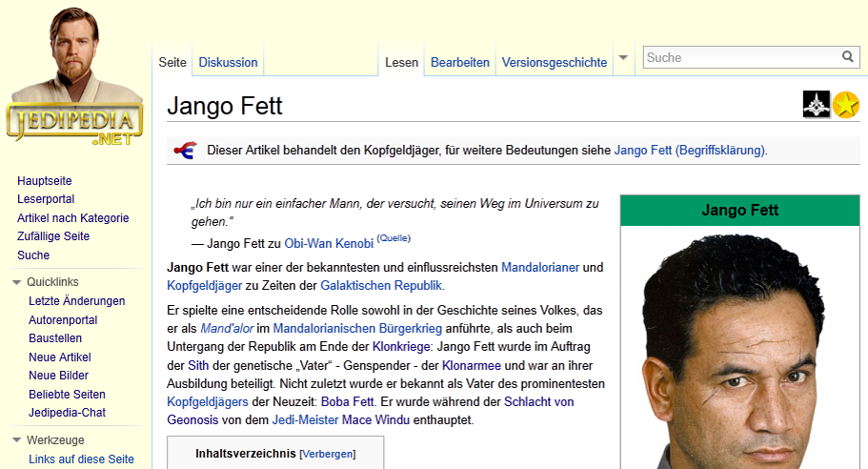Open the Autorenportal link
Viewport: 868px width, 469px height.
click(63, 320)
